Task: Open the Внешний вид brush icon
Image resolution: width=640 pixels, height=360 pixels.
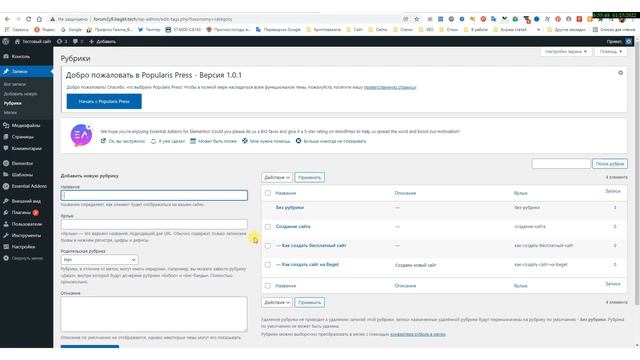Action: tap(6, 201)
